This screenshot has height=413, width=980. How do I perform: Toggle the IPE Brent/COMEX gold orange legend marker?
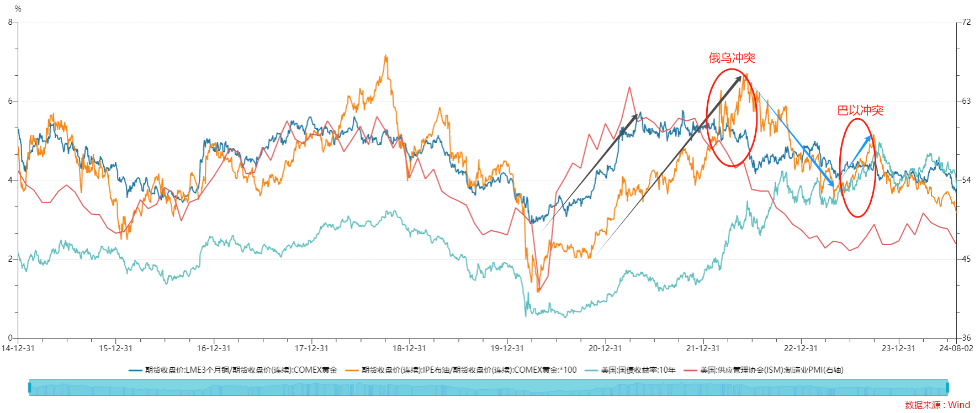click(x=352, y=370)
